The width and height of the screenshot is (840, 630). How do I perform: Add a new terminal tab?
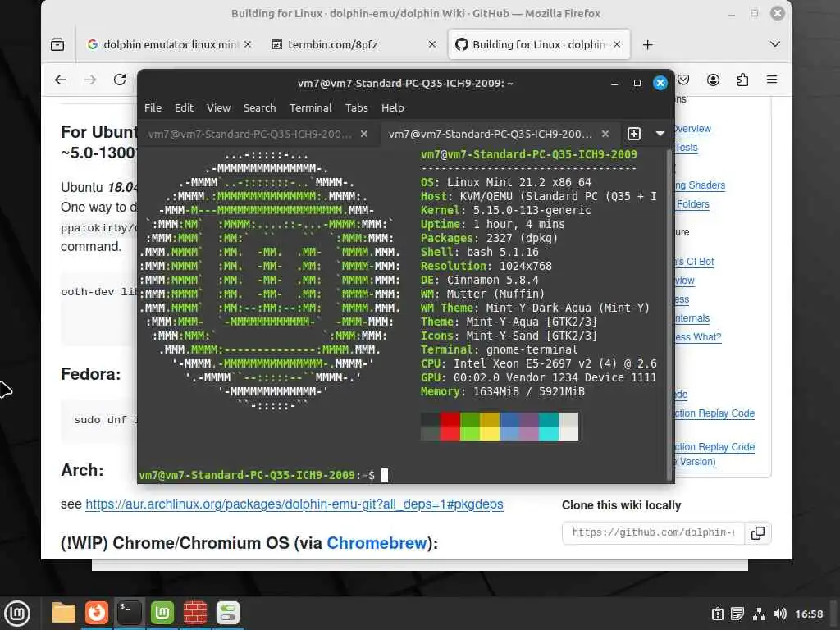634,134
